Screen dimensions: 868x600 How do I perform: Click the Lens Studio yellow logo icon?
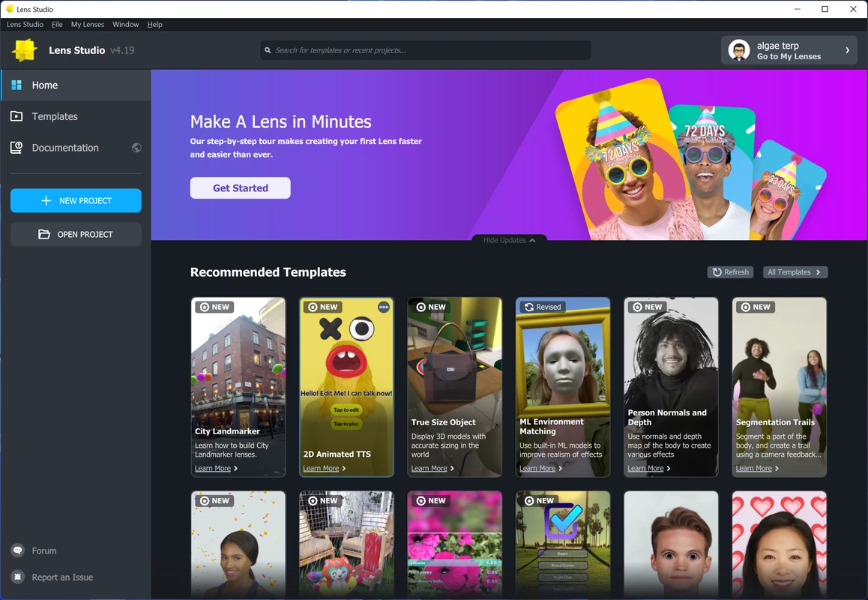[x=24, y=49]
